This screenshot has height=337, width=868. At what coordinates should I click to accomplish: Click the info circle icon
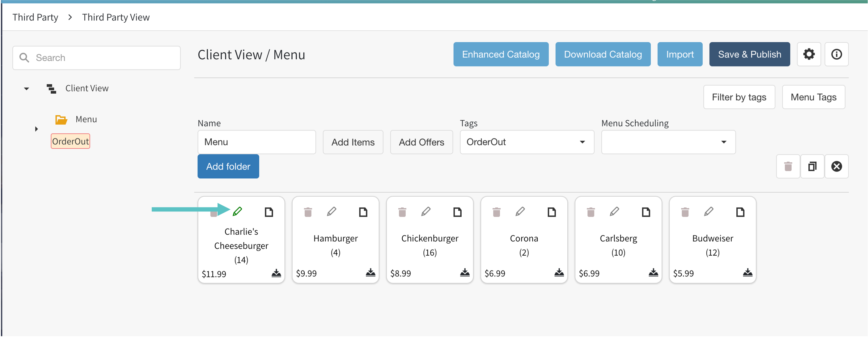click(x=836, y=54)
